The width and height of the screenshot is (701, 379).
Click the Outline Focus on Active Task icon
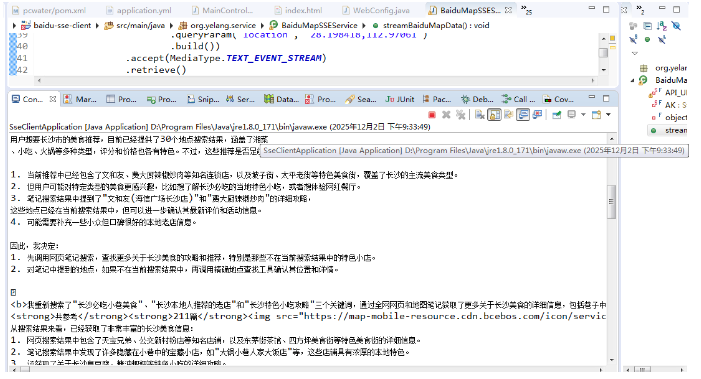coord(633,26)
